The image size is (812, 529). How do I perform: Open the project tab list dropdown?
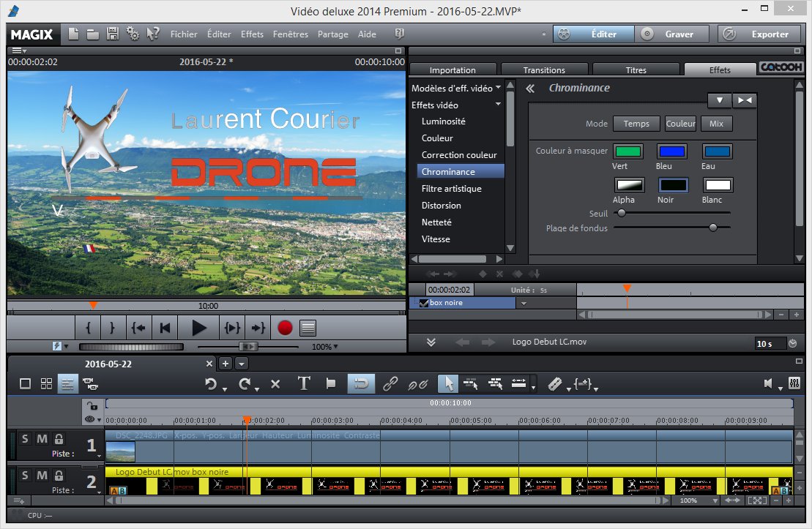[x=242, y=364]
